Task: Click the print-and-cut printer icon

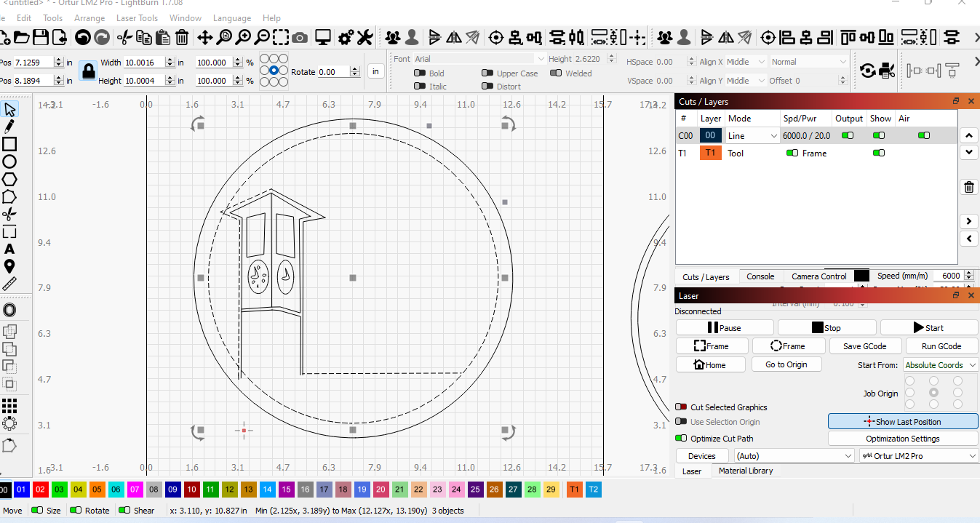Action: click(886, 71)
